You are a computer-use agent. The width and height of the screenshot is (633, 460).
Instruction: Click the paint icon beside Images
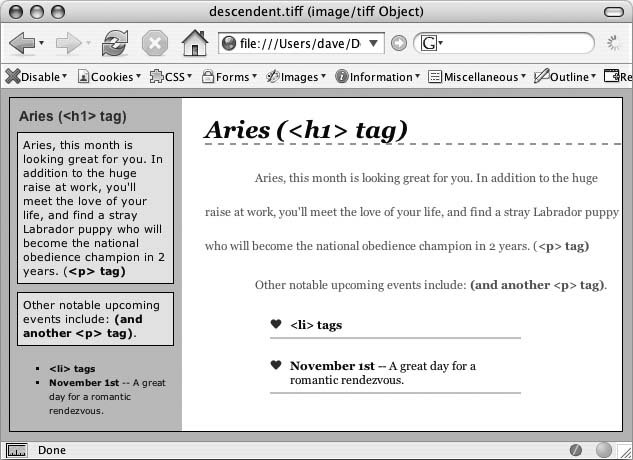point(273,76)
